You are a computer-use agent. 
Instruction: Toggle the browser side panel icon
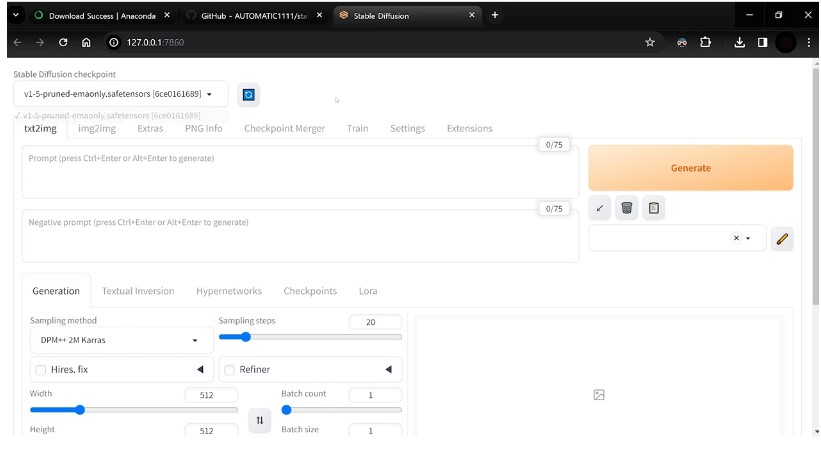[762, 42]
